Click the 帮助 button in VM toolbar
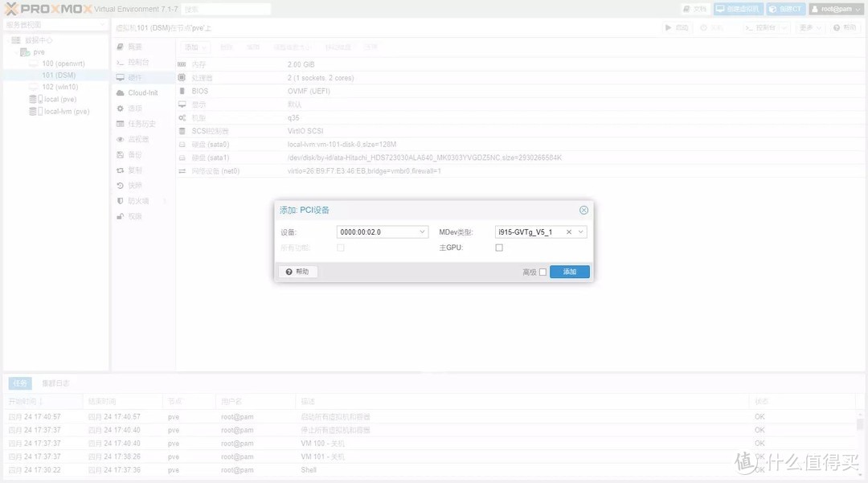 coord(845,27)
